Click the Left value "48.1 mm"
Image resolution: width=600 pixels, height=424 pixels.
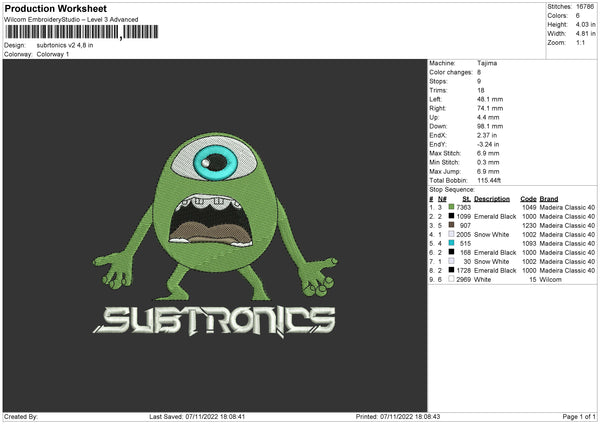pos(490,99)
